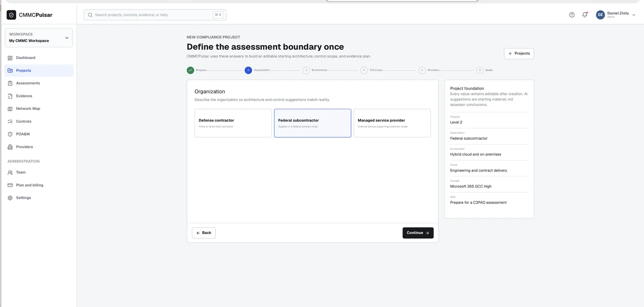Open Evidence in the sidebar
The width and height of the screenshot is (644, 307).
(39, 96)
